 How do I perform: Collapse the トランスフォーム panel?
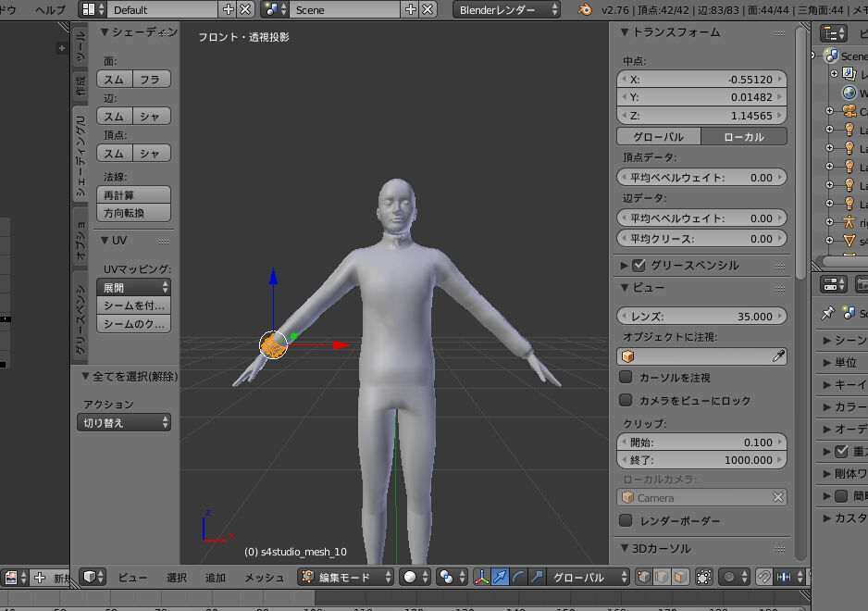[x=625, y=32]
